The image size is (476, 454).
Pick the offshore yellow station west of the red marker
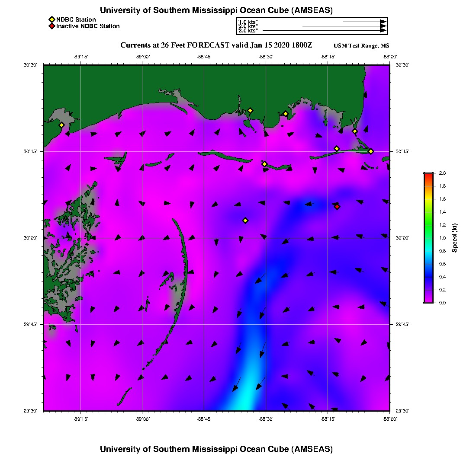point(245,221)
